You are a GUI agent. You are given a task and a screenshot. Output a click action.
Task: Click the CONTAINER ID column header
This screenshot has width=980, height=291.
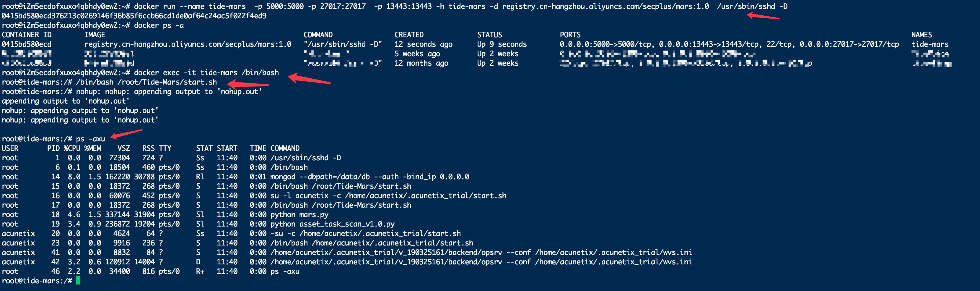click(x=27, y=35)
